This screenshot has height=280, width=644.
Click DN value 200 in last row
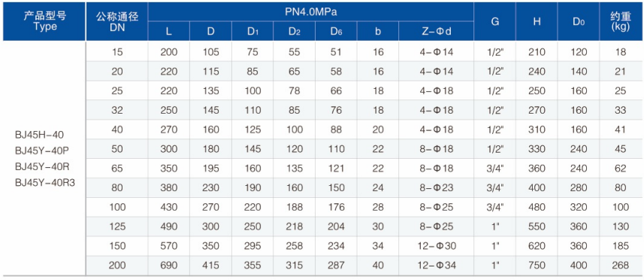tap(117, 266)
